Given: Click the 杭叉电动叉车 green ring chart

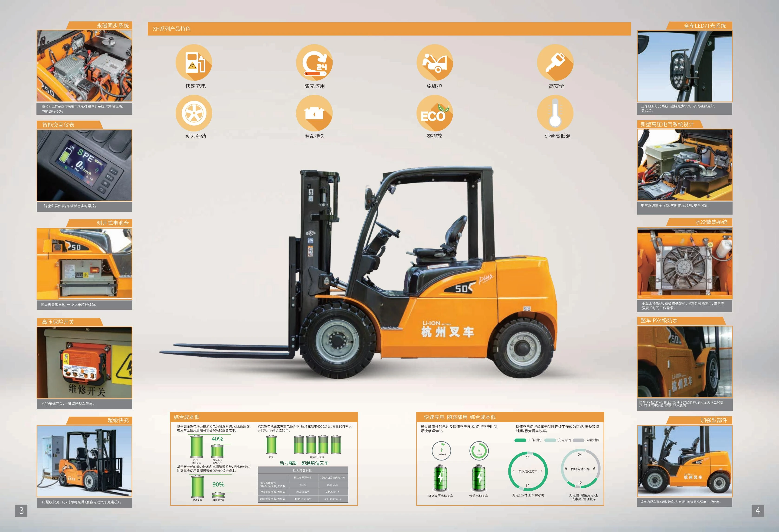Looking at the screenshot, I should click(x=528, y=471).
